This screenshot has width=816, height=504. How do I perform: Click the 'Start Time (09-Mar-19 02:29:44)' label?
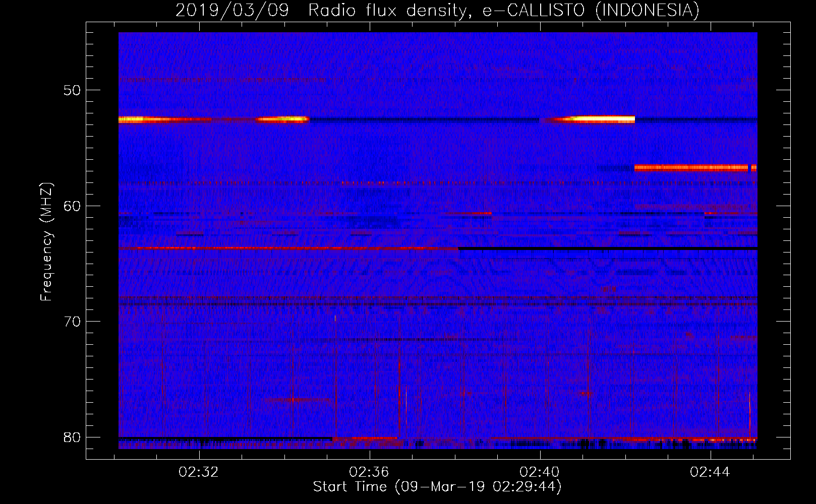point(437,487)
